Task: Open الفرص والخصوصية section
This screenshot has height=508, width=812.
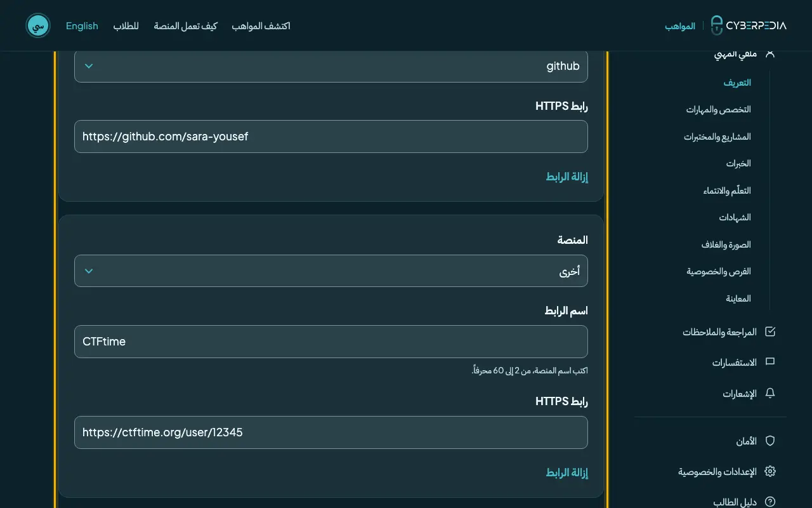Action: pos(719,271)
